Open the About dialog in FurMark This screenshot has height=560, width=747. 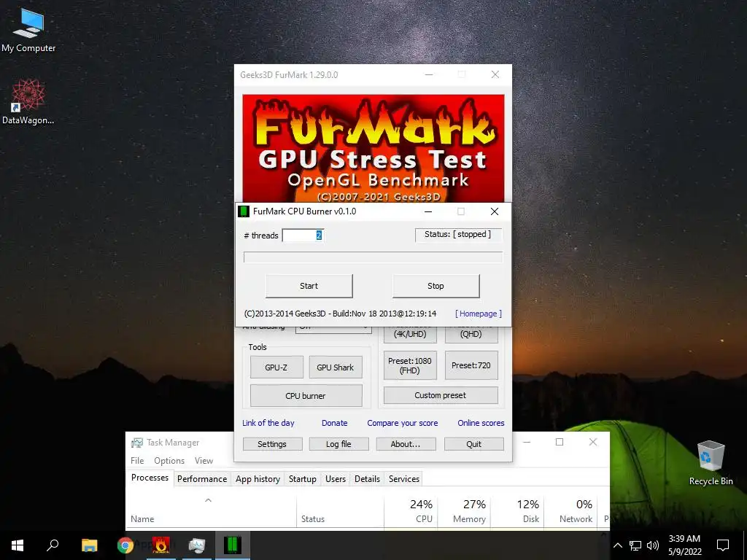pyautogui.click(x=406, y=444)
